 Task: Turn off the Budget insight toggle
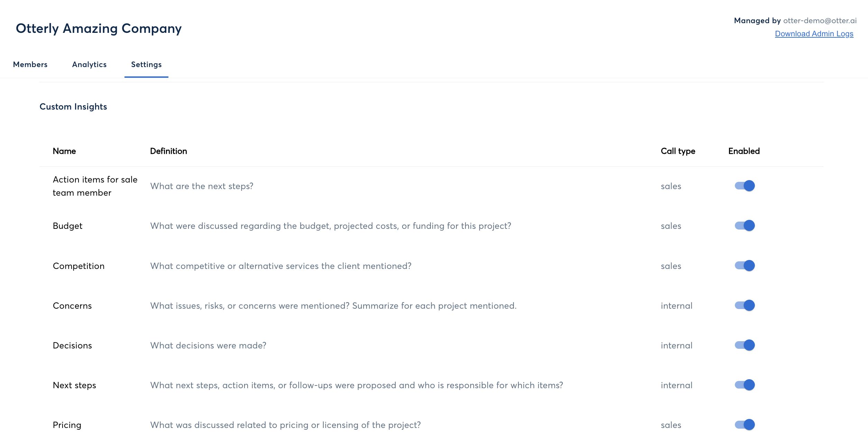point(745,226)
